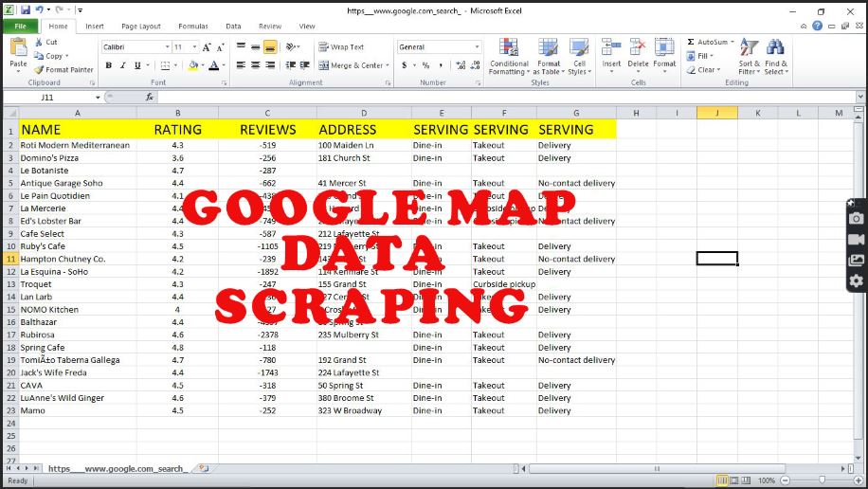Open Format as Table gallery
Image resolution: width=868 pixels, height=489 pixels.
click(549, 57)
